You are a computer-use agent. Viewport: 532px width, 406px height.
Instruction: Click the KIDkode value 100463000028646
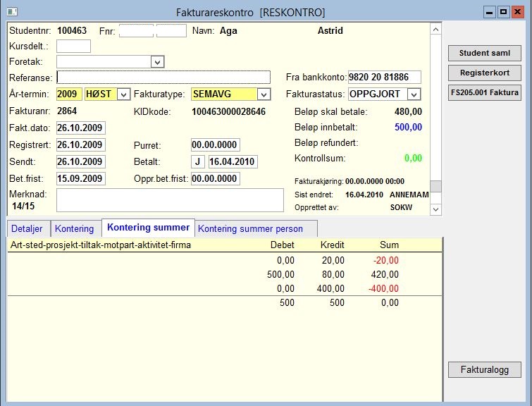click(x=228, y=111)
